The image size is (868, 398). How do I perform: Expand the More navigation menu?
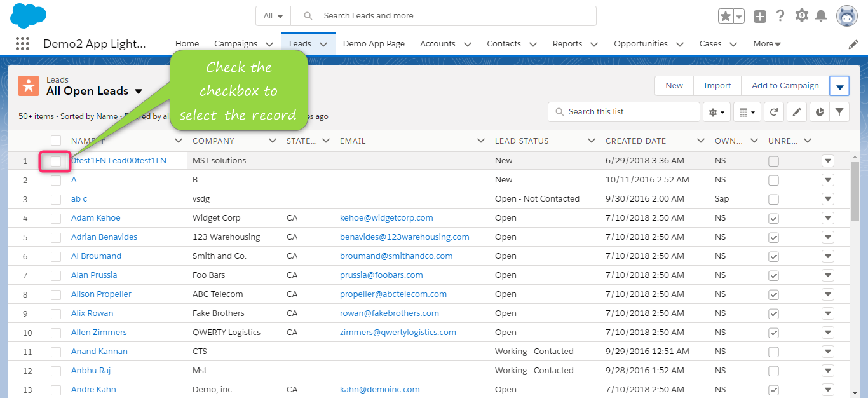coord(767,44)
